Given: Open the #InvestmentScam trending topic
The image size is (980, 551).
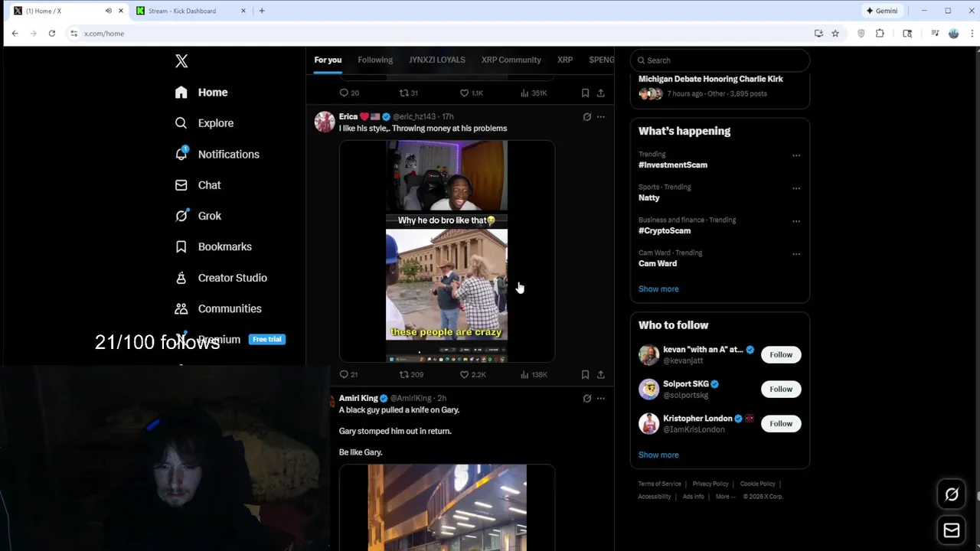Looking at the screenshot, I should (673, 165).
